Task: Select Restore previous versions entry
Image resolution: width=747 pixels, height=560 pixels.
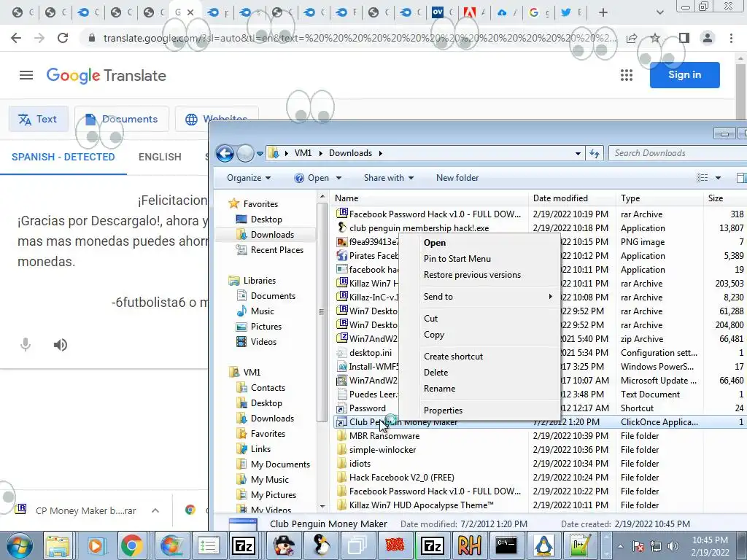Action: [x=472, y=275]
